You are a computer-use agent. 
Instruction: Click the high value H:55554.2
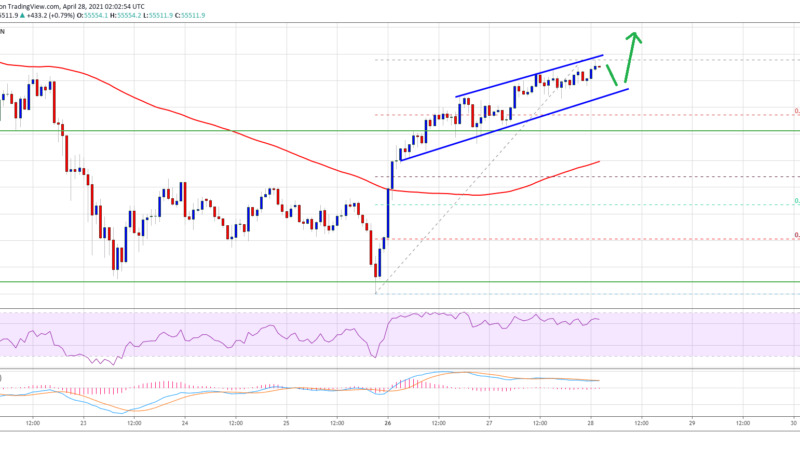tap(126, 15)
